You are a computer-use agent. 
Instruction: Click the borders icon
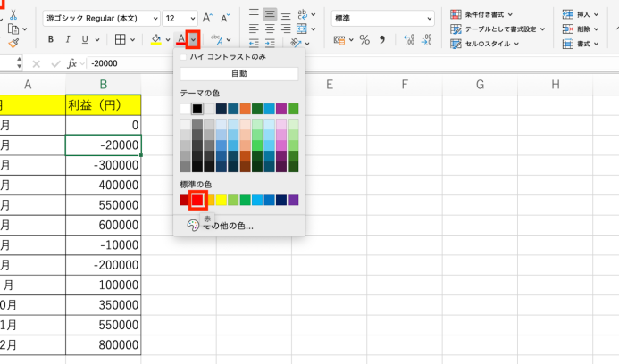click(x=121, y=39)
